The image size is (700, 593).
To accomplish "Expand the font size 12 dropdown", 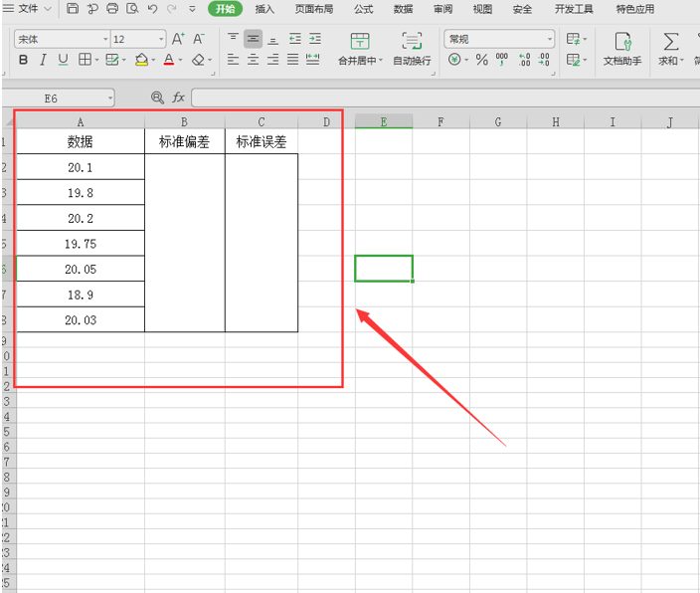I will coord(161,40).
